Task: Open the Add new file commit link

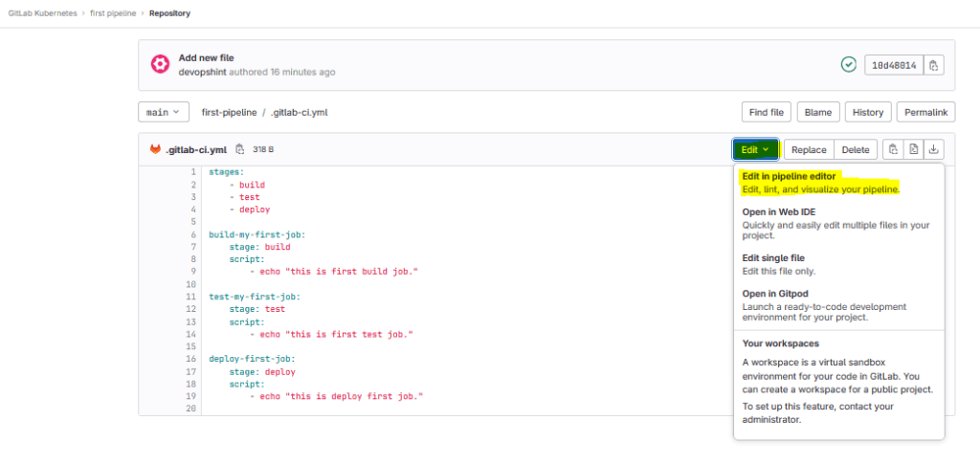Action: 206,57
